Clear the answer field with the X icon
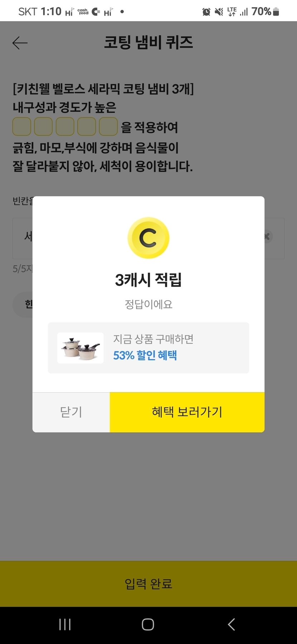 [267, 237]
